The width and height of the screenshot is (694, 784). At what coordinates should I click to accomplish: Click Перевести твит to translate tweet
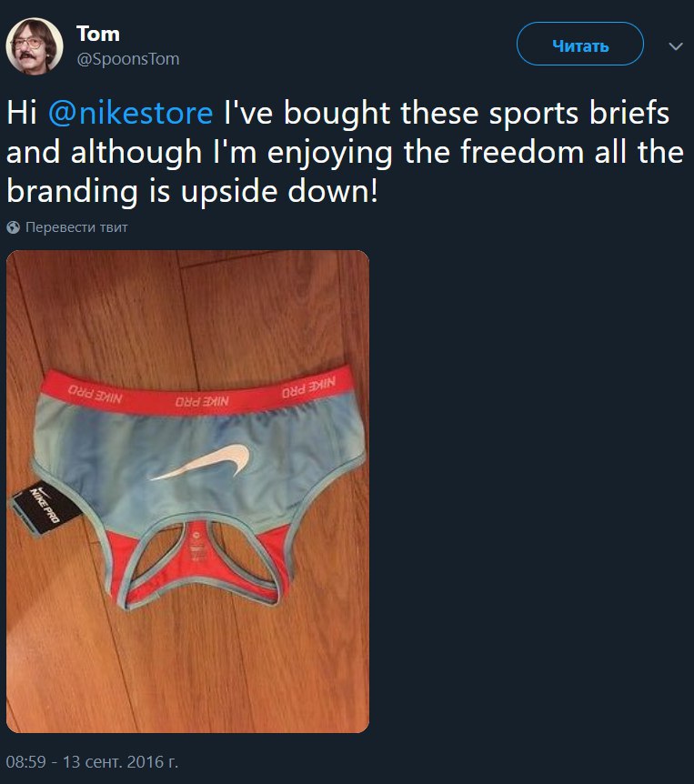coord(76,227)
